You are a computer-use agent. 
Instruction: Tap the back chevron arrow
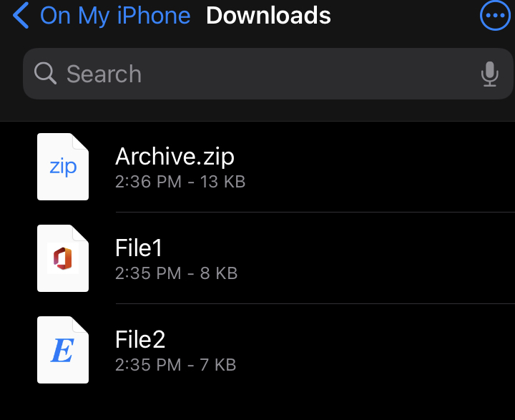[x=21, y=15]
